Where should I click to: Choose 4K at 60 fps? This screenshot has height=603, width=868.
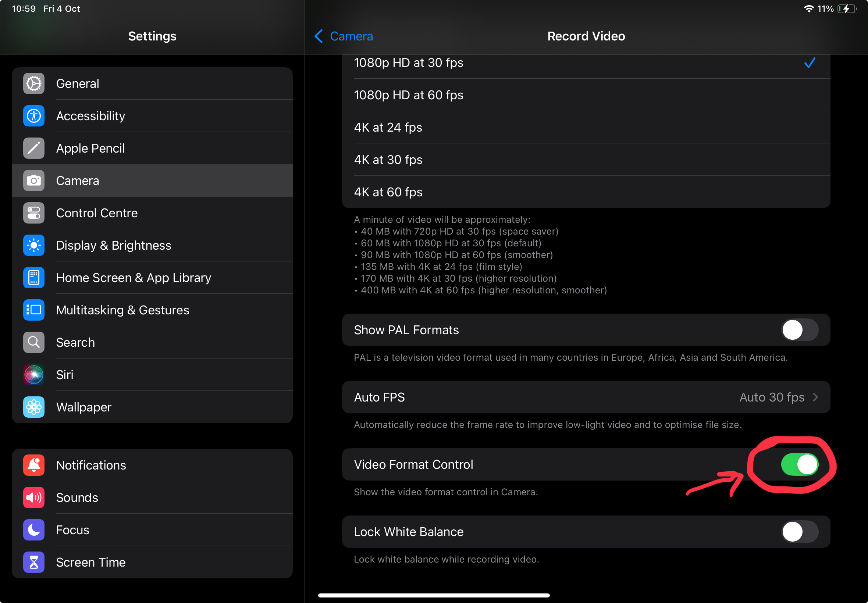coord(586,192)
